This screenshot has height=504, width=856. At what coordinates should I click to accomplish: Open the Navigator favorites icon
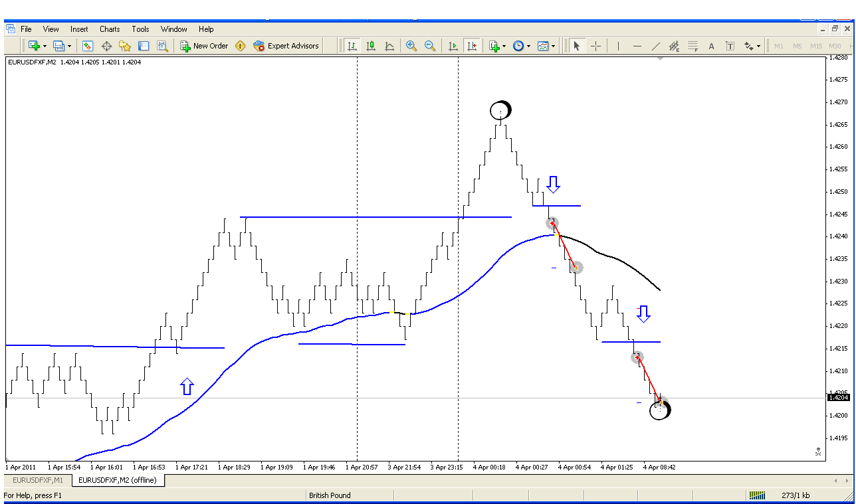[125, 46]
